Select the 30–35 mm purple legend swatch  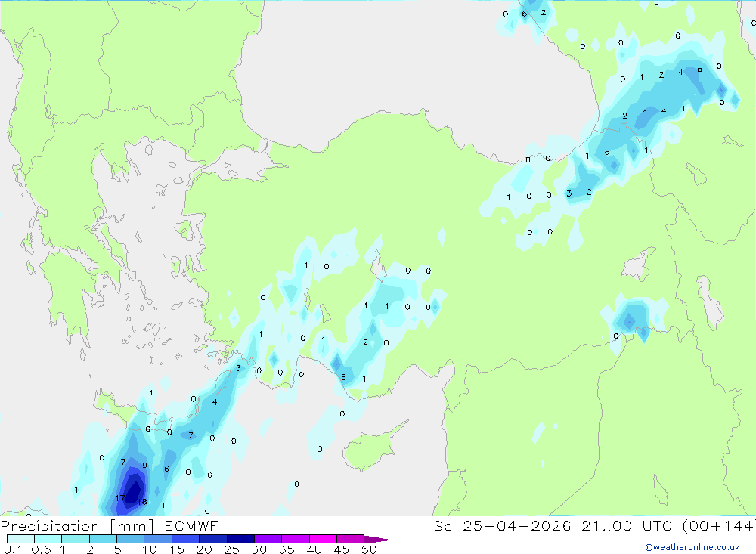coord(268,539)
